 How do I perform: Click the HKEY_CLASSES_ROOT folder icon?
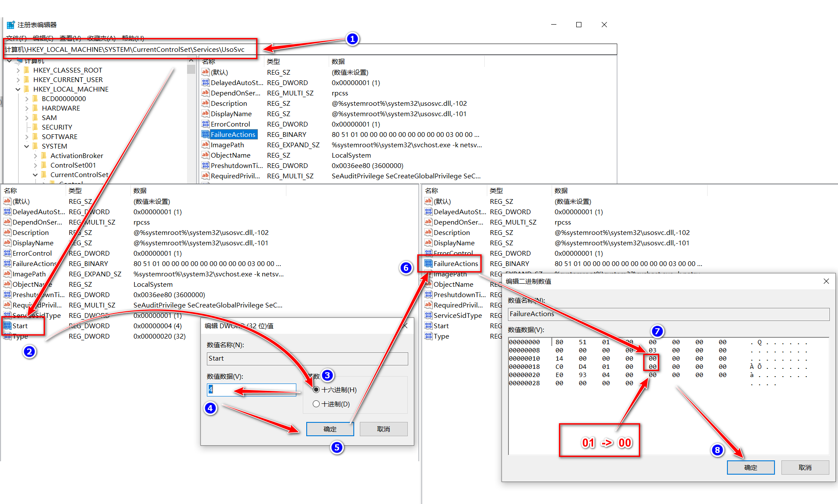point(27,70)
